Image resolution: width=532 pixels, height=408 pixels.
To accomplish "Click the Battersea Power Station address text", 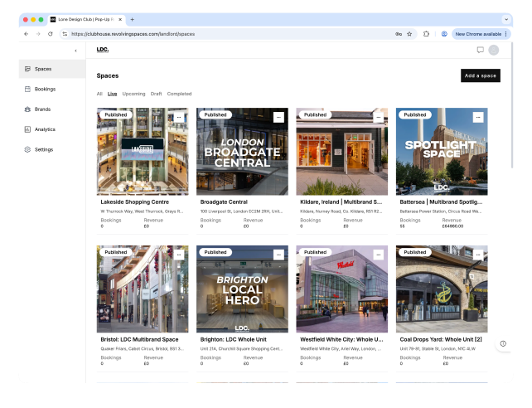I will coord(440,211).
